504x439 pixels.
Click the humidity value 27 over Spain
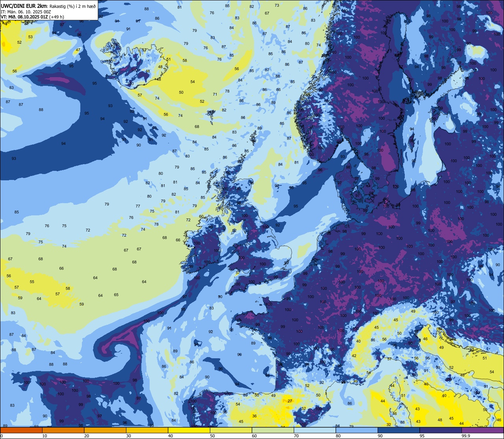(x=290, y=401)
